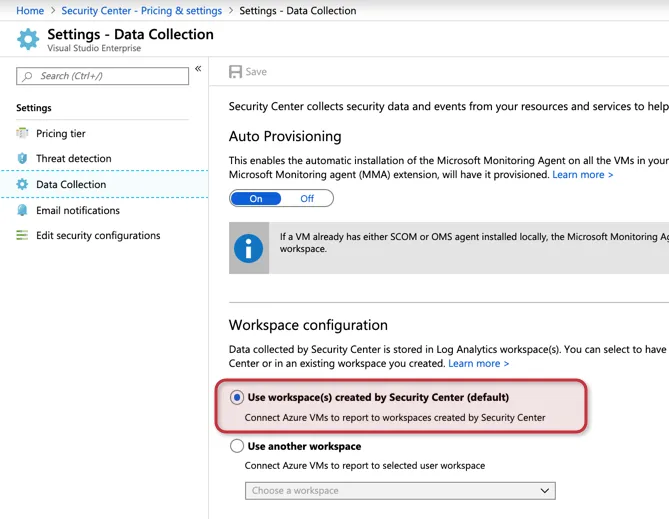Click the Visual Studio Enterprise subtitle

[94, 48]
